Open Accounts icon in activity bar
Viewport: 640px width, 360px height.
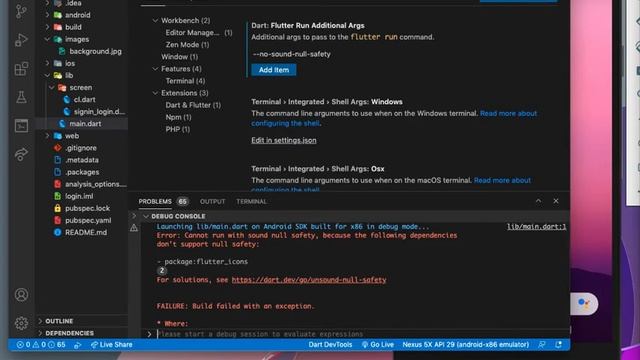[x=21, y=295]
